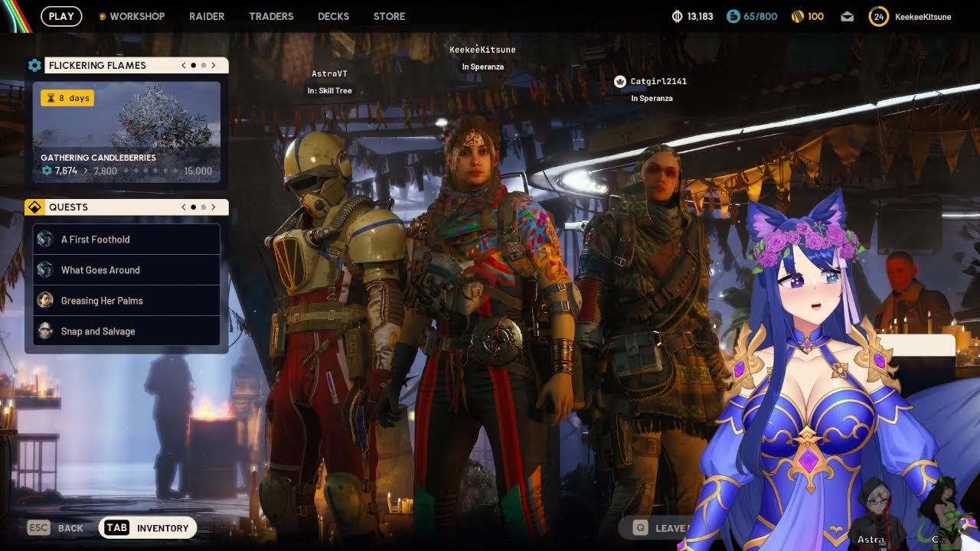Click the Catgirl2141 player name tag

tap(658, 81)
